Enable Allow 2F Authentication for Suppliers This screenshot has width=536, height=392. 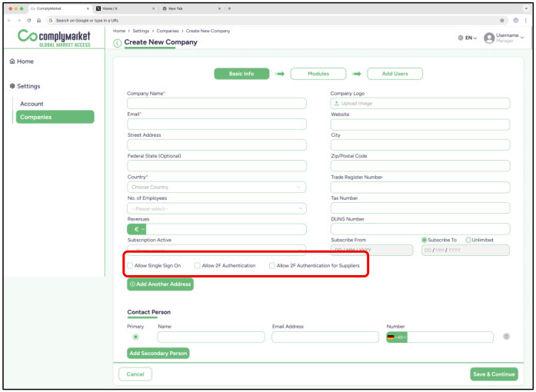coord(272,265)
